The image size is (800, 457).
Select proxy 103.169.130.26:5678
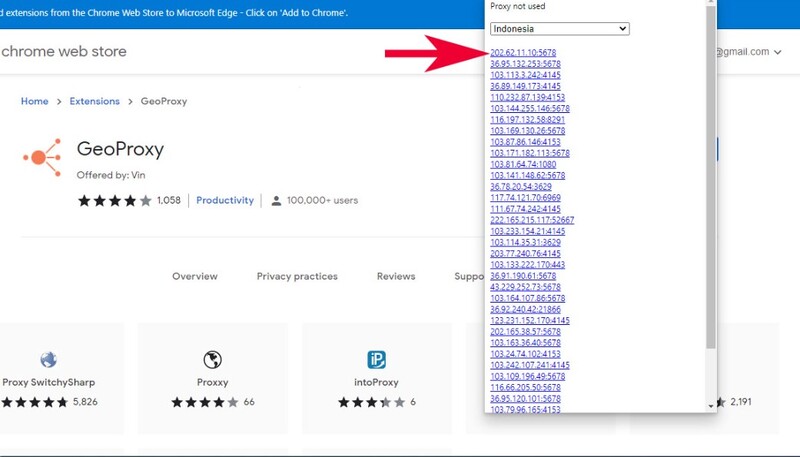[x=528, y=131]
